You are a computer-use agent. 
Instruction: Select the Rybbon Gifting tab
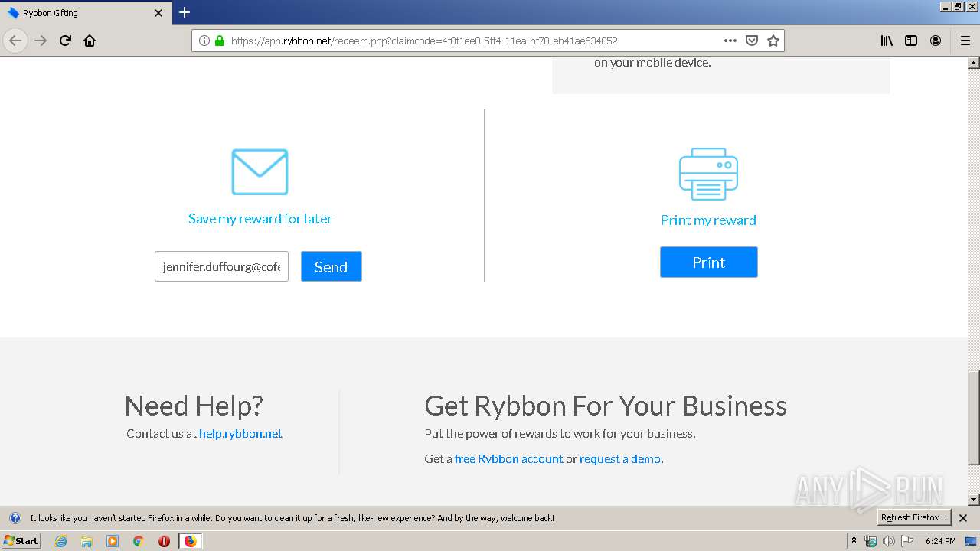(84, 13)
